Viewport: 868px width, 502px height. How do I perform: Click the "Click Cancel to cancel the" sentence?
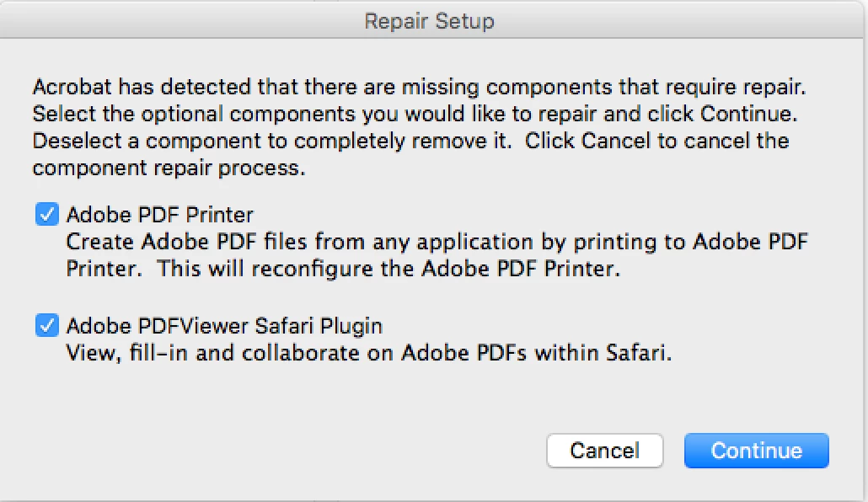[657, 141]
